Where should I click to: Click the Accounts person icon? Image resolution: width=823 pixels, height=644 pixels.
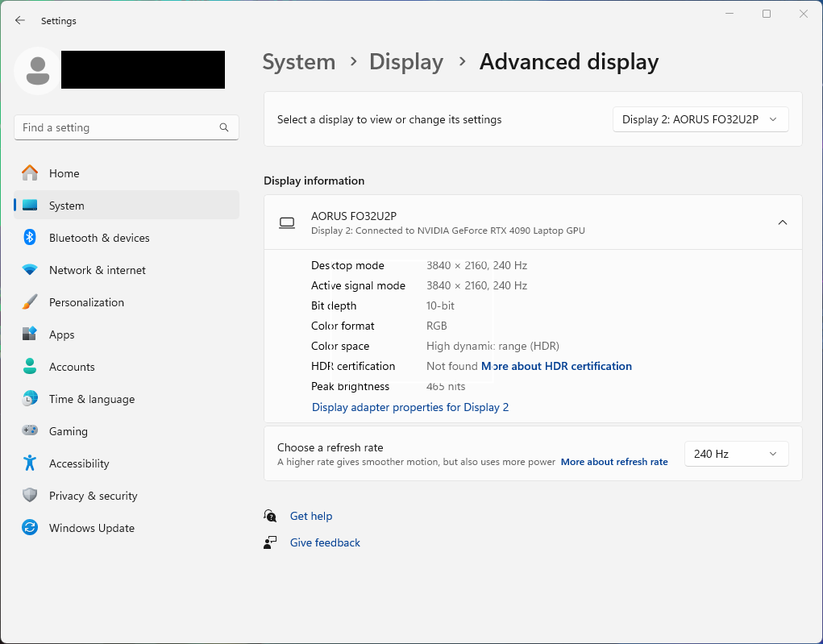point(30,367)
